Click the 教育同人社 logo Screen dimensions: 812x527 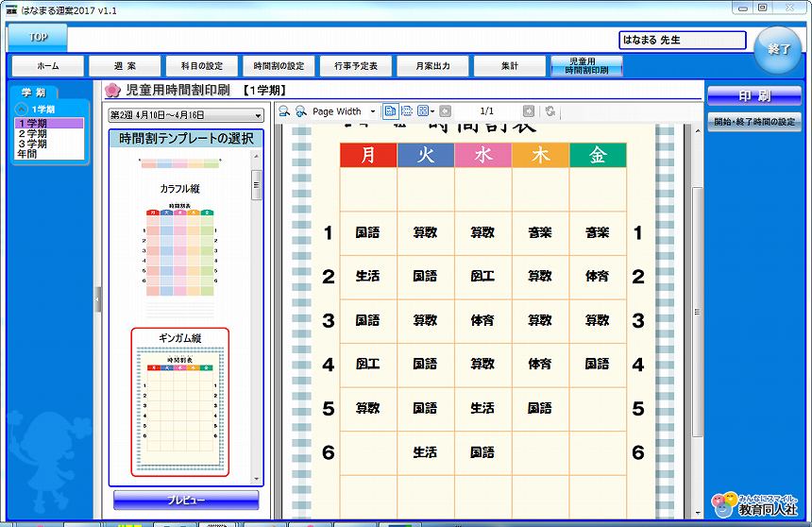pyautogui.click(x=754, y=504)
